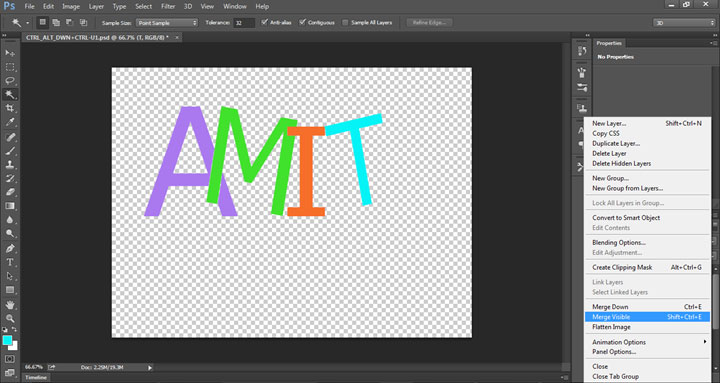This screenshot has height=383, width=720.
Task: Open the Clone Source panel icon
Action: [582, 108]
